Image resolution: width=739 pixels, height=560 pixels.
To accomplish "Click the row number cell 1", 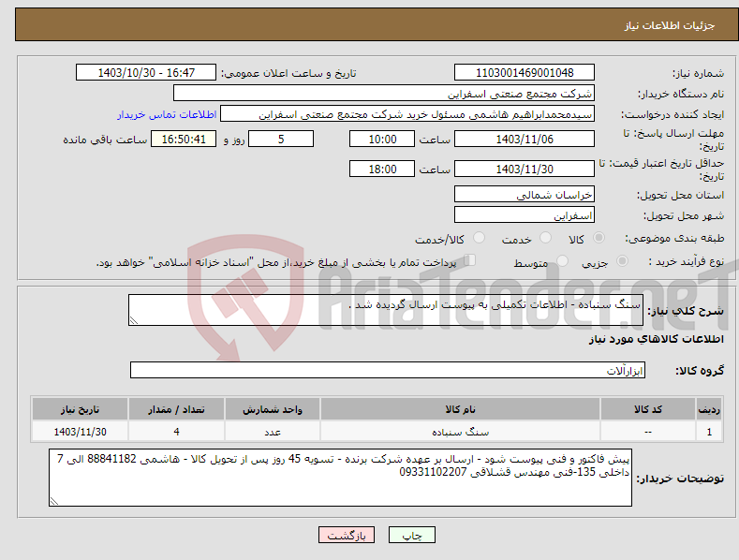I will [709, 432].
